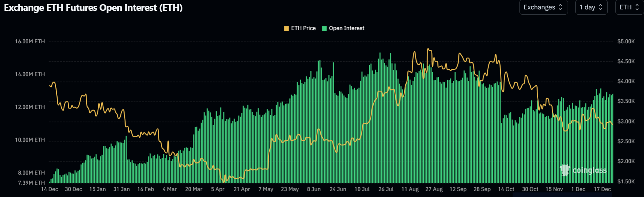
Task: Open the Exchanges dropdown
Action: coord(543,7)
